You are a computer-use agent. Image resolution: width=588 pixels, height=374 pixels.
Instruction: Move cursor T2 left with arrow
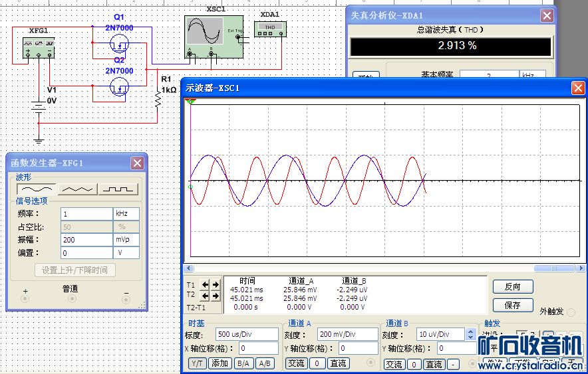tap(206, 296)
